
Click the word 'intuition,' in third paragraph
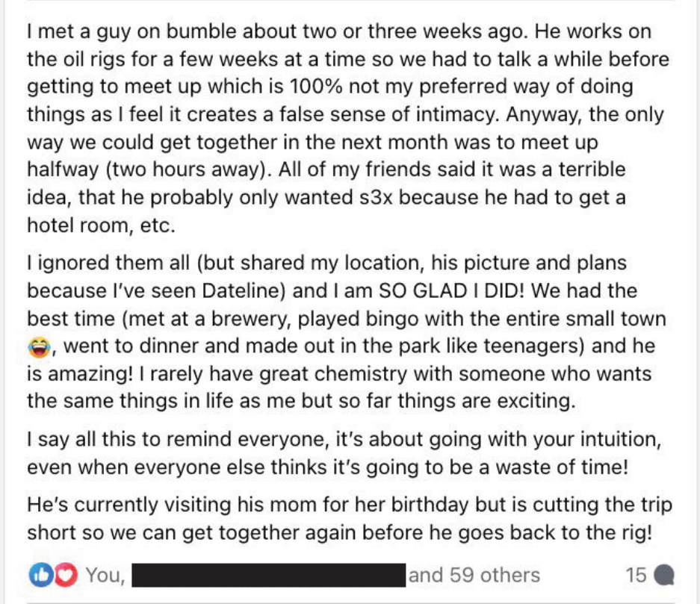(x=621, y=440)
